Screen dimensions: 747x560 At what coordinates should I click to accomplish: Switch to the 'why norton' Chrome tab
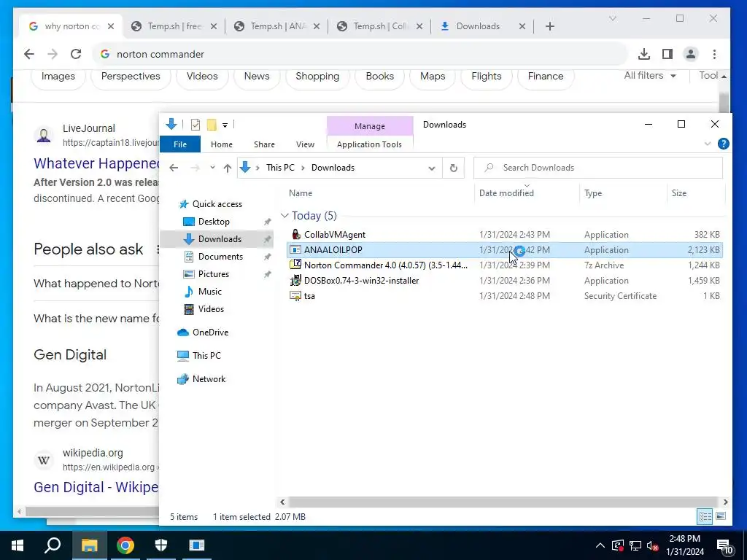pyautogui.click(x=71, y=26)
